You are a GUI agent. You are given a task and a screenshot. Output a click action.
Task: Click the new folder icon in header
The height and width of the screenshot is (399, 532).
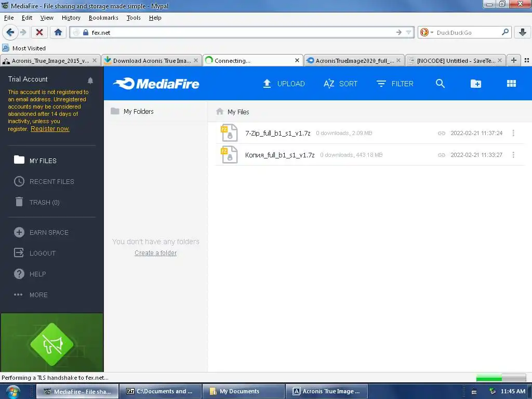pyautogui.click(x=476, y=84)
